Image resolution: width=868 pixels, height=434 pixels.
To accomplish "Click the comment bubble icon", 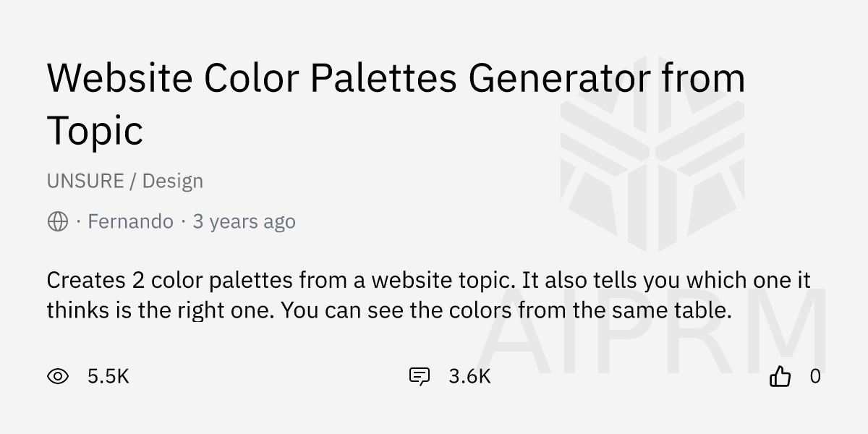I will [x=420, y=376].
